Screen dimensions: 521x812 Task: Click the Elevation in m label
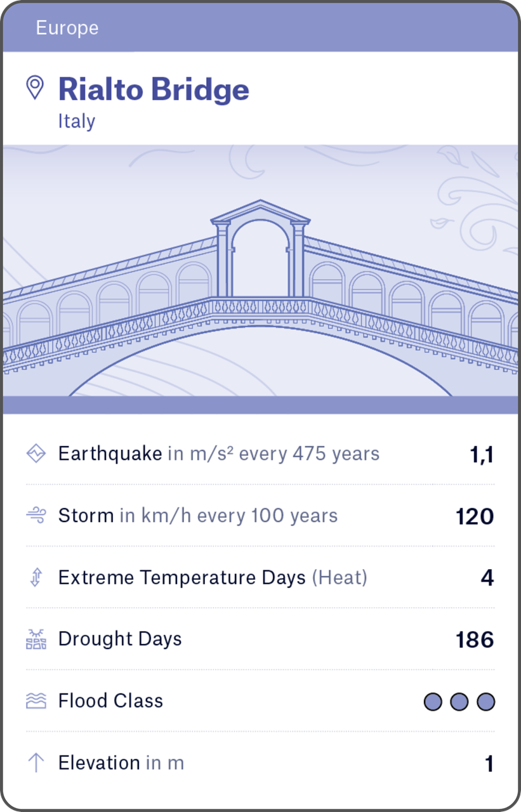pyautogui.click(x=121, y=763)
